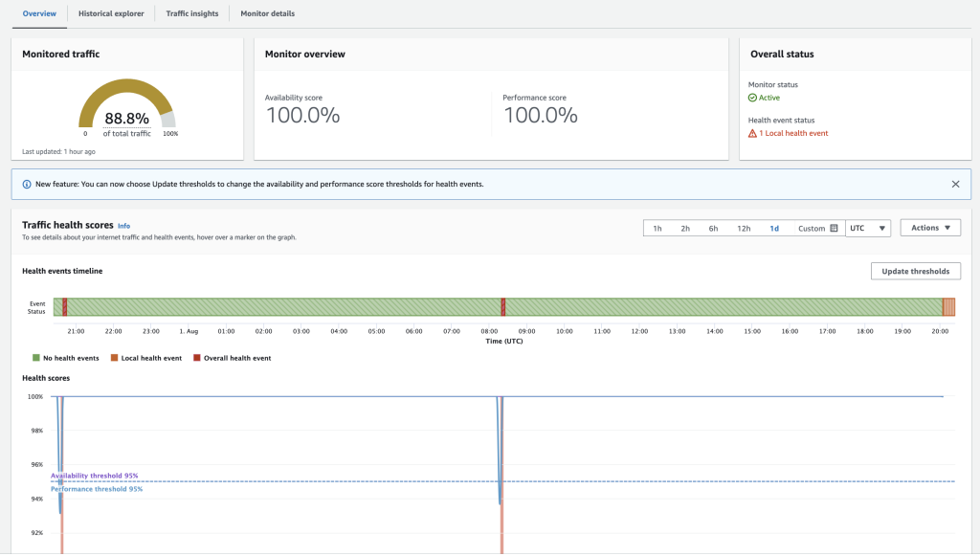
Task: Click the info icon next to Traffic health scores
Action: click(124, 226)
